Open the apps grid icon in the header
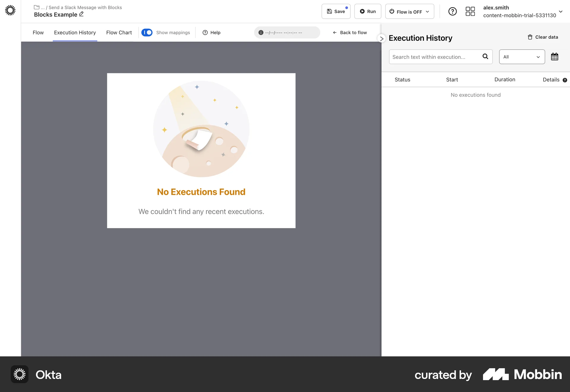 [x=470, y=11]
